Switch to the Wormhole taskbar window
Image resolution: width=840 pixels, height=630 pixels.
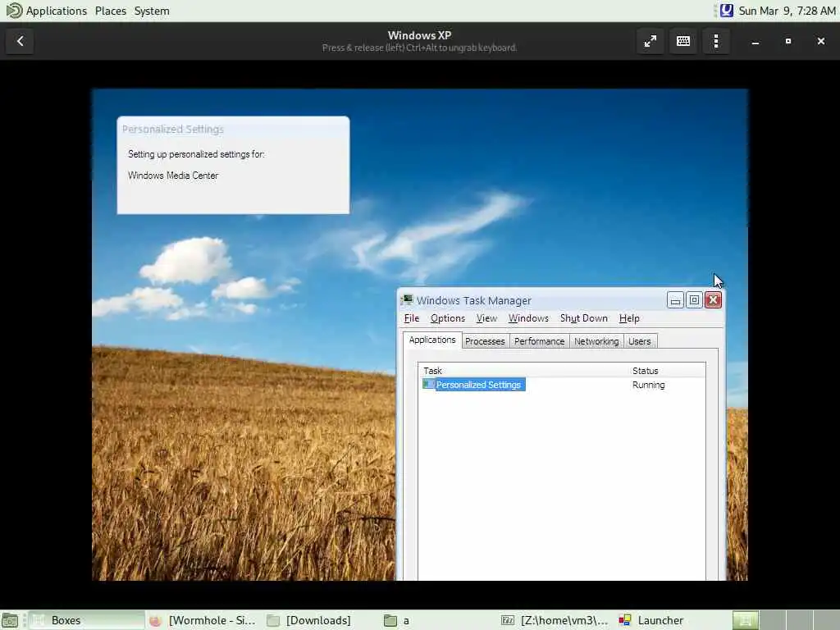204,620
